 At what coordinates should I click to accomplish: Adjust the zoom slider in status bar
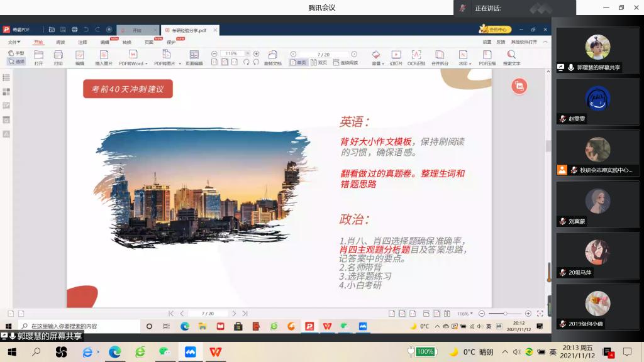click(x=504, y=314)
